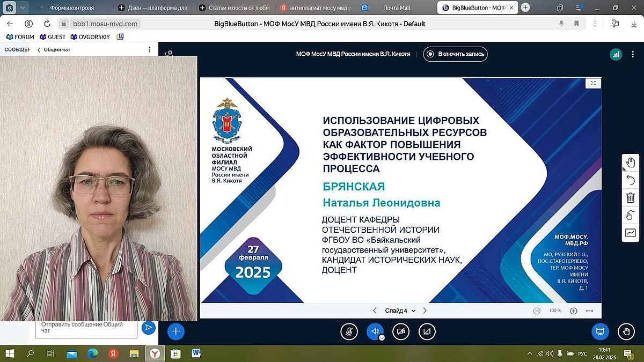Zoom in the slide with plus button

[x=573, y=311]
